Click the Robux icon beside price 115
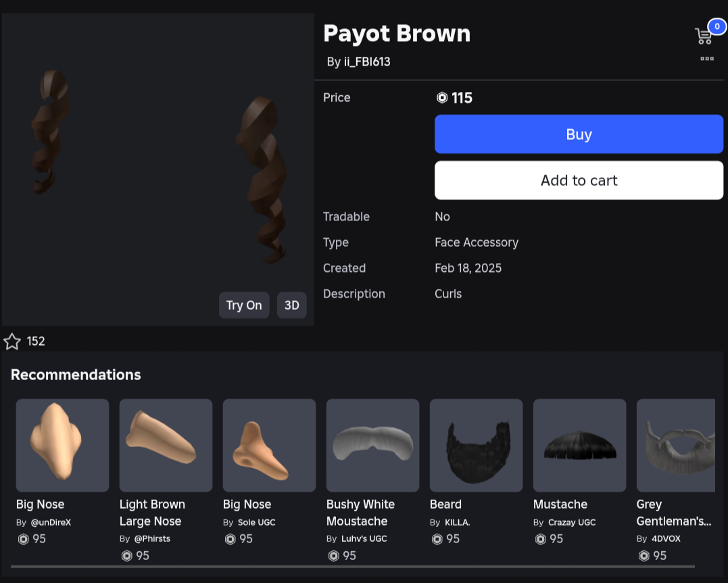Image resolution: width=728 pixels, height=583 pixels. 442,97
